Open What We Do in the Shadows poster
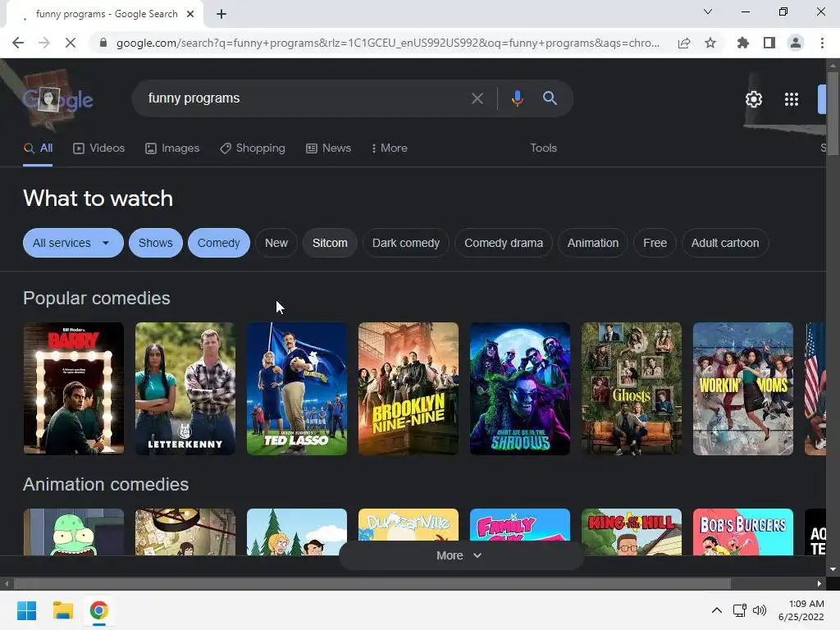840x630 pixels. [x=520, y=389]
